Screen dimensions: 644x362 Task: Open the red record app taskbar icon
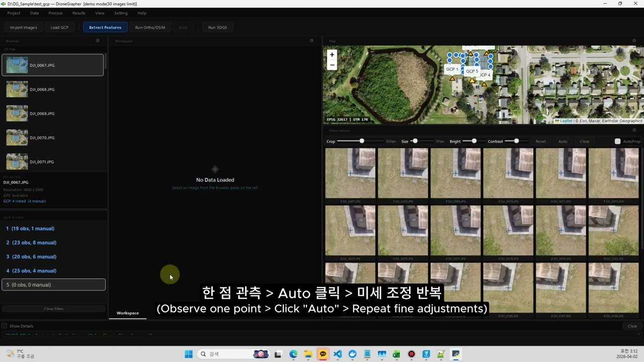pyautogui.click(x=411, y=354)
